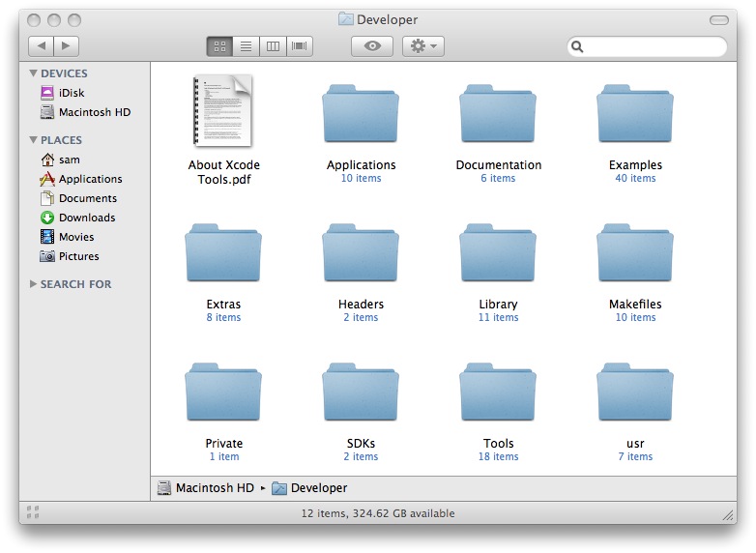Click Macintosh HD in the path bar
The height and width of the screenshot is (553, 756).
(206, 488)
